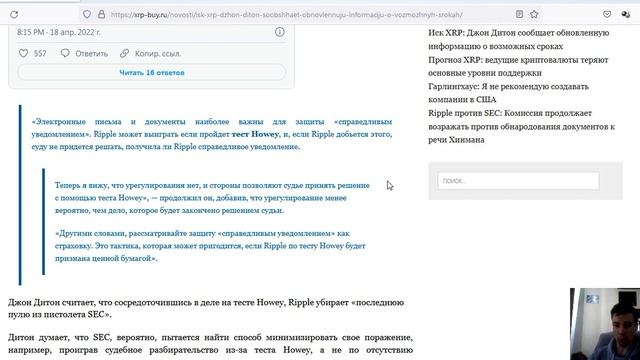Viewport: 640px width, 360px height.
Task: Open Ripple против SEC sidebar link
Action: [521, 126]
